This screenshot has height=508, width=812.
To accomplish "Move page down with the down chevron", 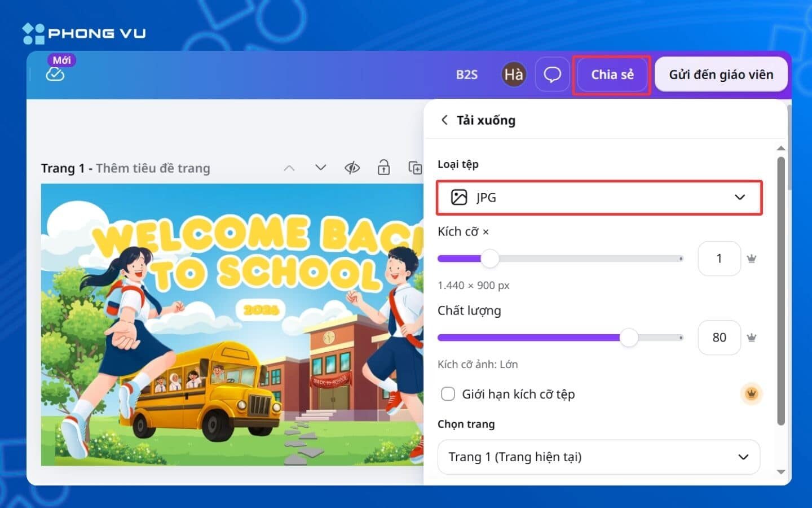I will 320,168.
